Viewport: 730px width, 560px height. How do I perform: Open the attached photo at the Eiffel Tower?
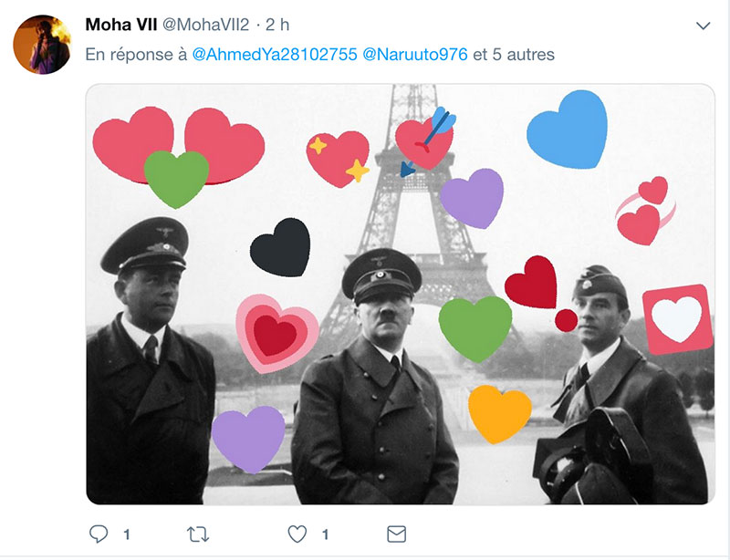[401, 295]
